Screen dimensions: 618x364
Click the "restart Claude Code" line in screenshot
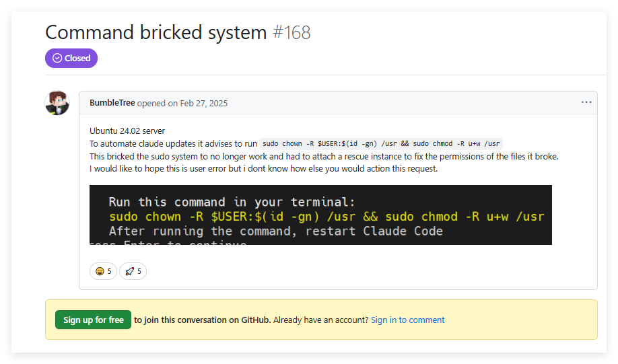(x=275, y=231)
